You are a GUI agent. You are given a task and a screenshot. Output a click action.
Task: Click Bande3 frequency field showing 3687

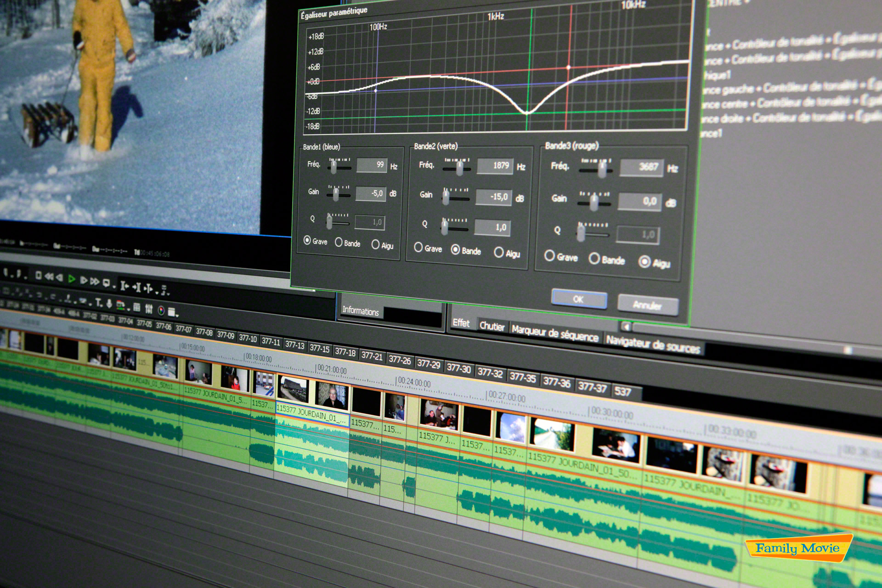pyautogui.click(x=642, y=167)
